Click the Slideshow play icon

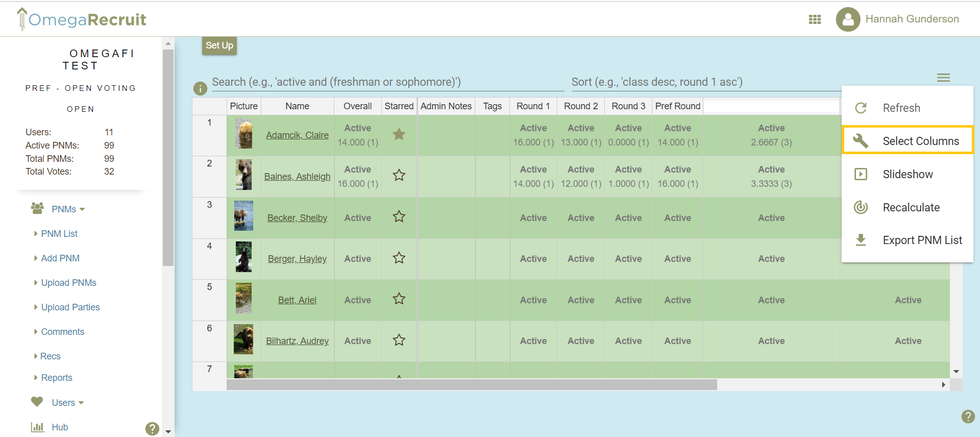[x=861, y=174]
